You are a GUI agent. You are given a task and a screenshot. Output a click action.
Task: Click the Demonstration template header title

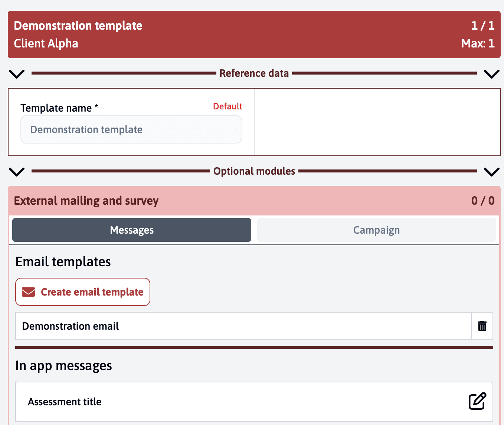click(x=78, y=26)
